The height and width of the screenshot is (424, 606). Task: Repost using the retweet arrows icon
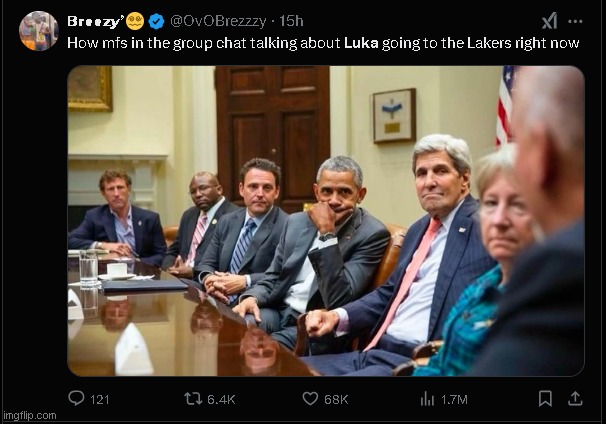193,398
